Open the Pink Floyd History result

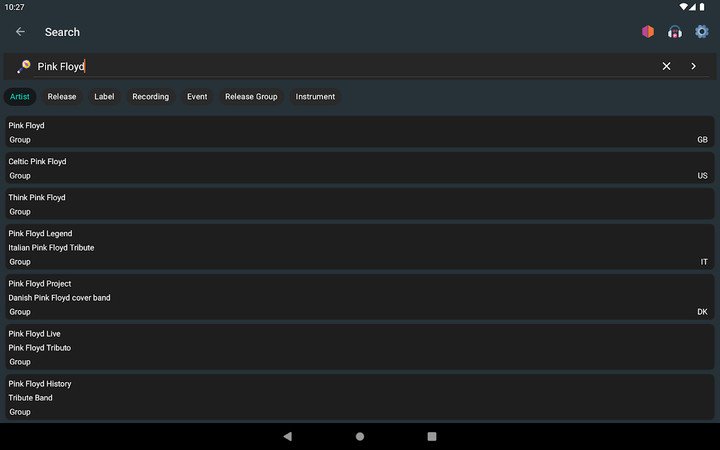tap(360, 397)
